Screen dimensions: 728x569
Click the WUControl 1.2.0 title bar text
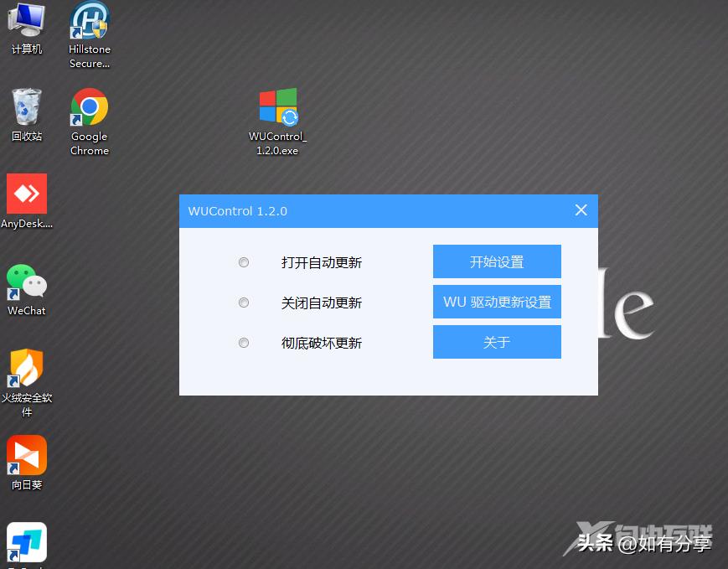tap(238, 211)
